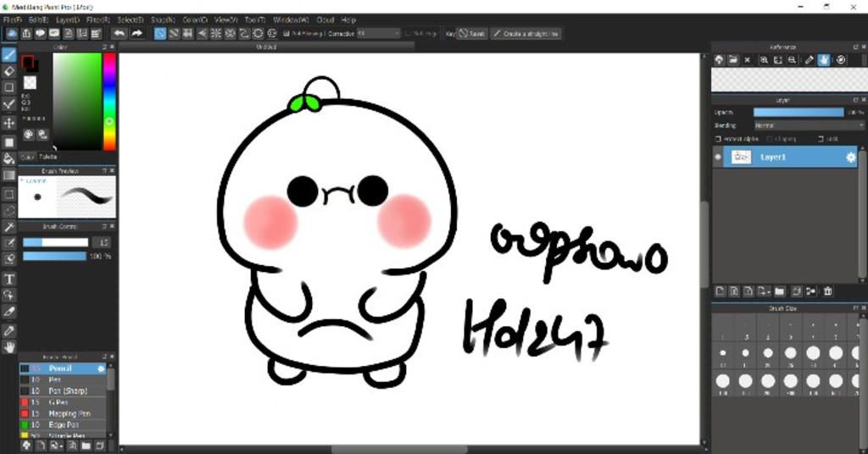Toggle Anti-aliasing checkbox in toolbar
This screenshot has width=868, height=454.
click(x=287, y=34)
